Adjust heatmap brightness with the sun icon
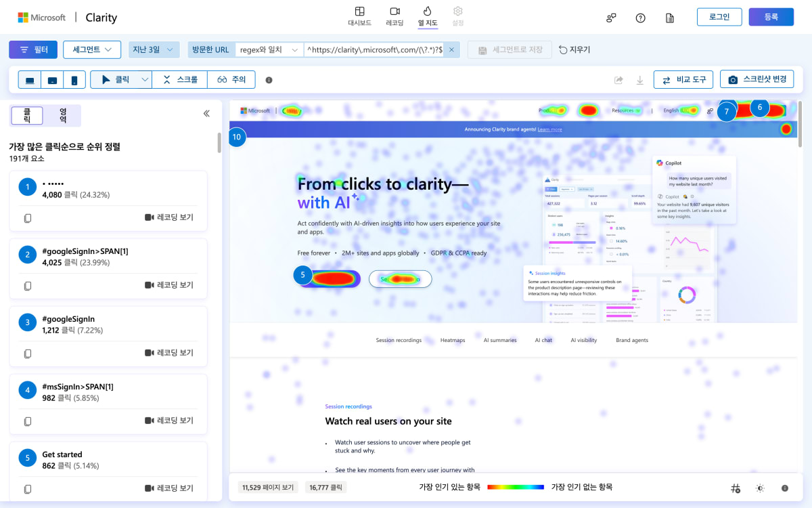Screen dimensions: 812x508 760,488
